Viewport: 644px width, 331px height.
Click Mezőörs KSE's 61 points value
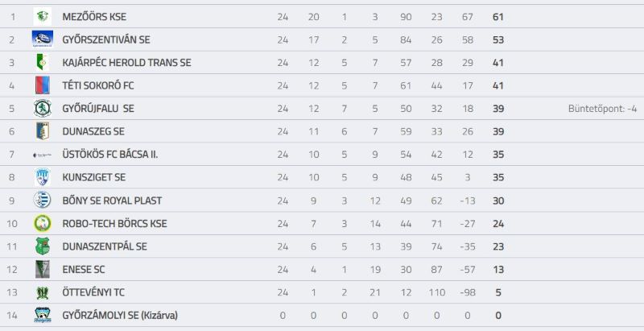coord(497,17)
